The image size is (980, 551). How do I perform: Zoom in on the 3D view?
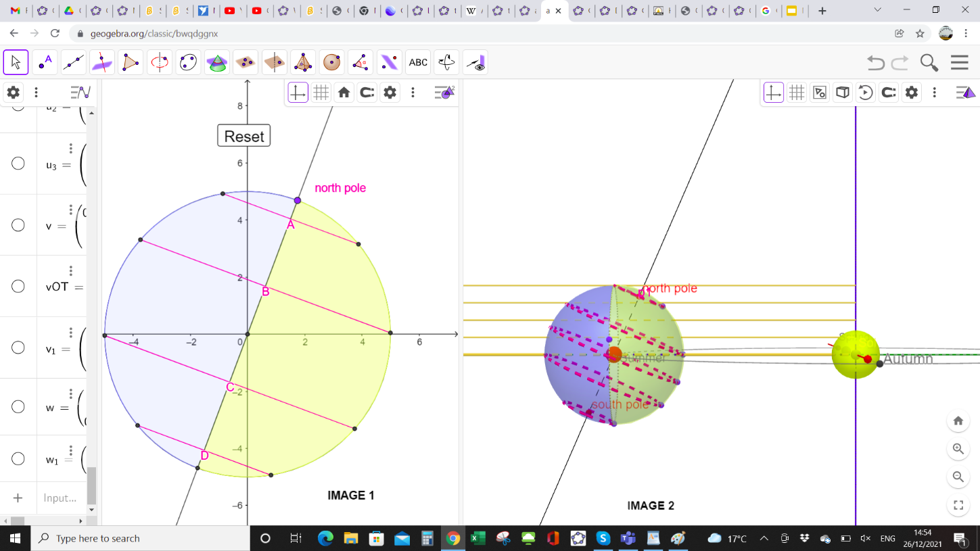pyautogui.click(x=958, y=449)
